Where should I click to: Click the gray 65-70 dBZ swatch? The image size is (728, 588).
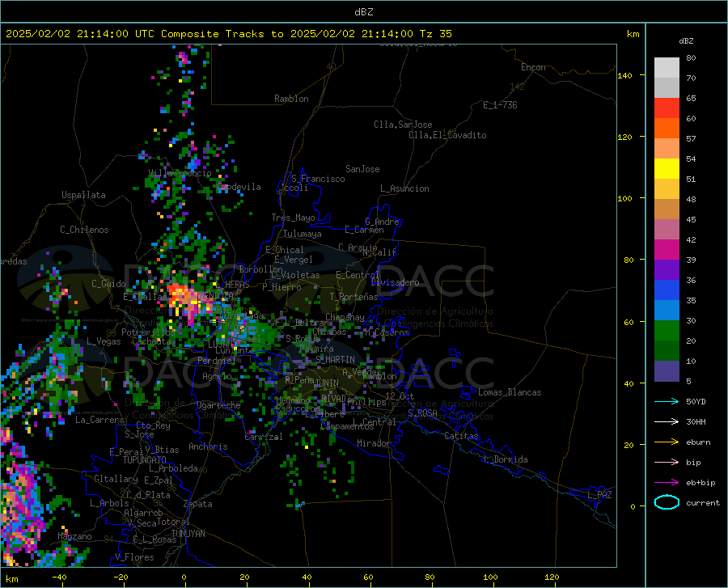(x=667, y=88)
